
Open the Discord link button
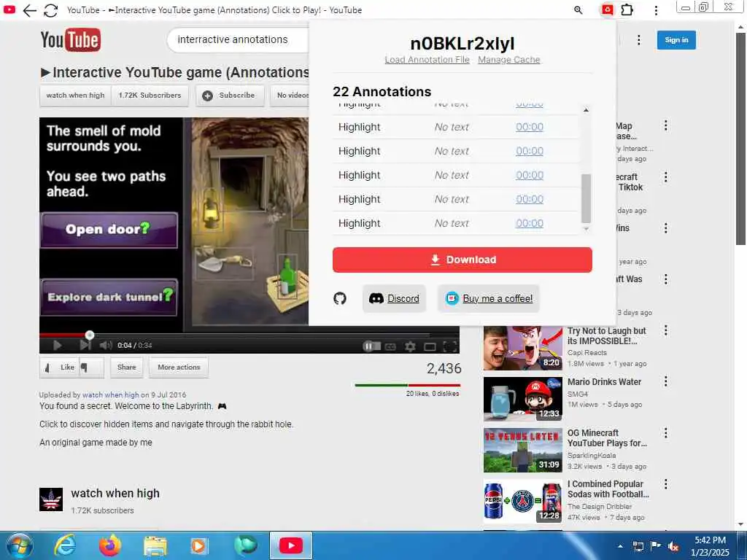click(394, 298)
